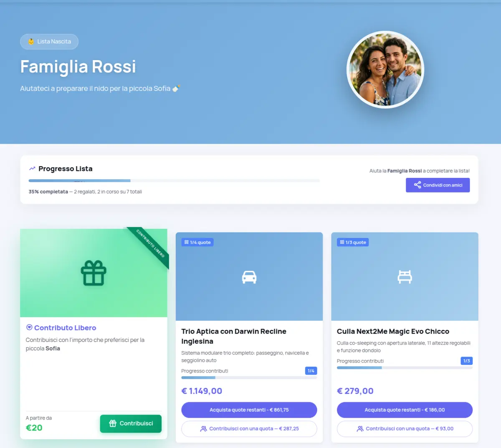Click the '35% completata' status text

click(48, 192)
